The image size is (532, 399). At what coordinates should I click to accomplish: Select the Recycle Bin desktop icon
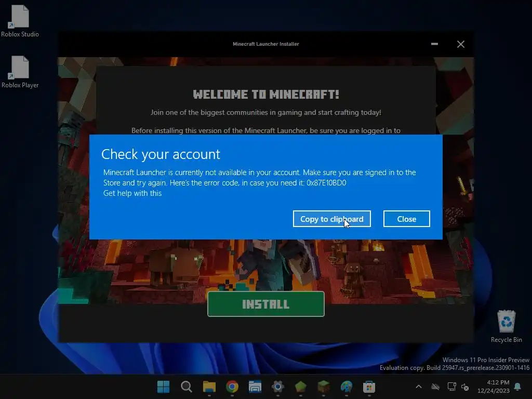[506, 326]
